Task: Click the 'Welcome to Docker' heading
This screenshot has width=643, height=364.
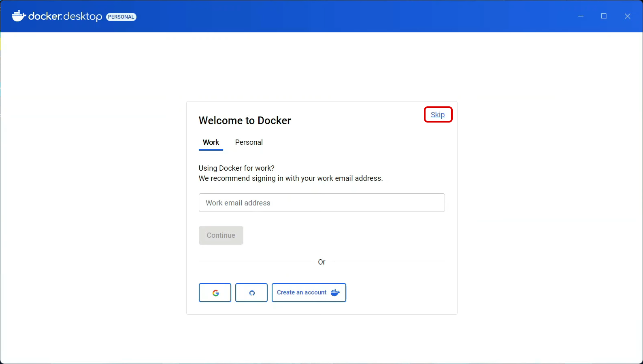Action: click(x=245, y=121)
